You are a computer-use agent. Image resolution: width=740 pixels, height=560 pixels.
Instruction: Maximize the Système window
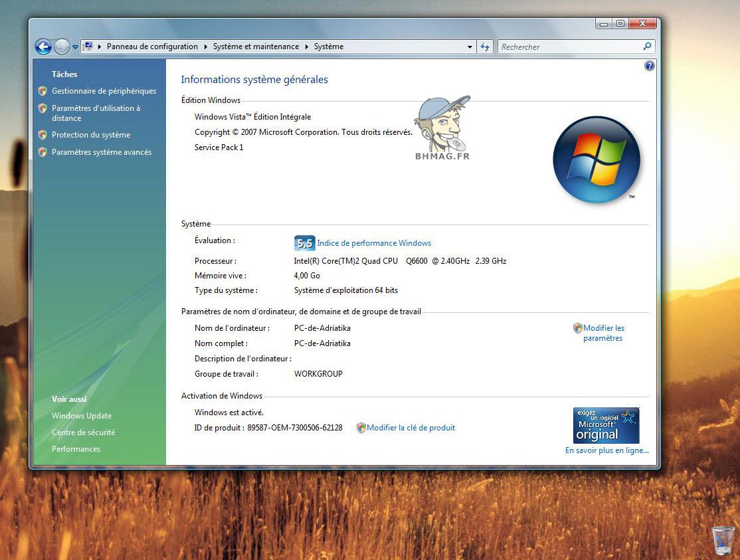click(x=620, y=24)
